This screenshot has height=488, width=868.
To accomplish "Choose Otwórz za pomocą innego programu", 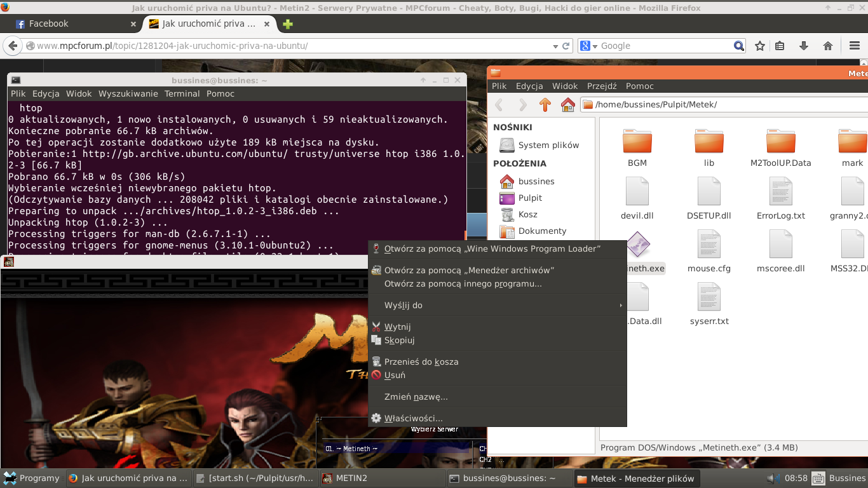I will [x=497, y=283].
